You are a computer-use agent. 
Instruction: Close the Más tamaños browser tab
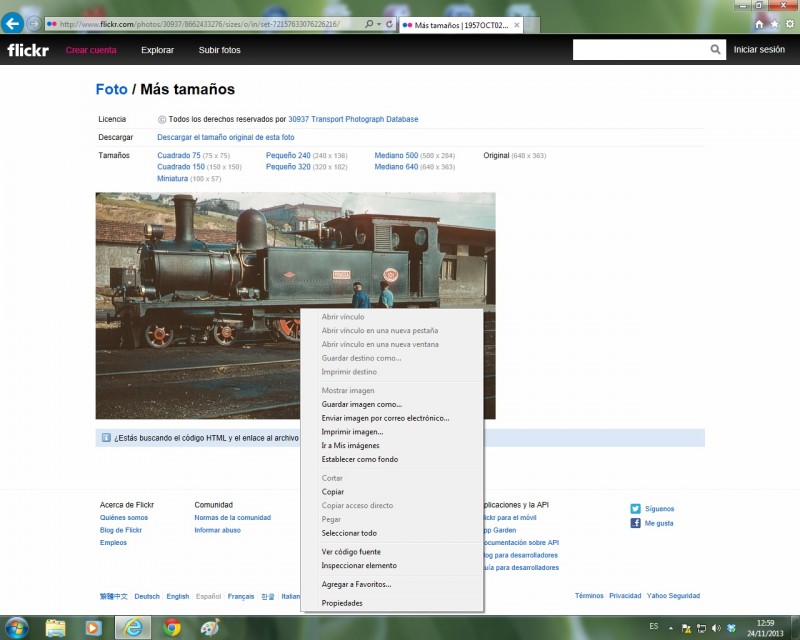pyautogui.click(x=517, y=25)
